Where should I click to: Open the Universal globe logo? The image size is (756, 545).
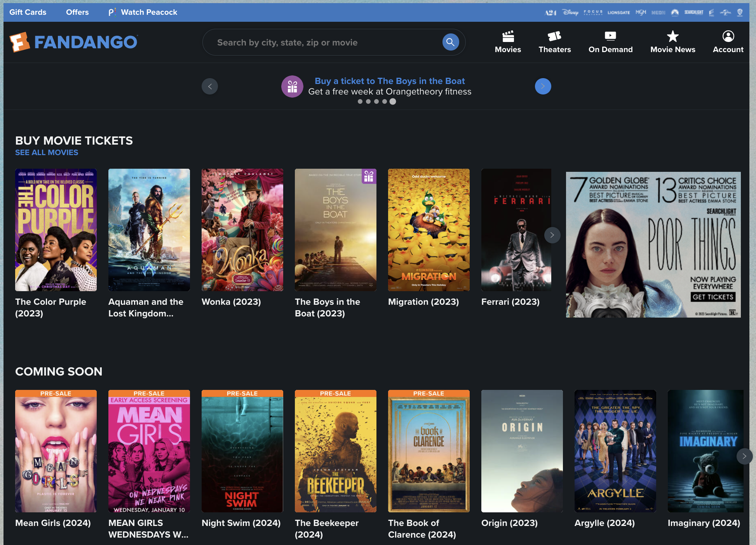coord(725,12)
